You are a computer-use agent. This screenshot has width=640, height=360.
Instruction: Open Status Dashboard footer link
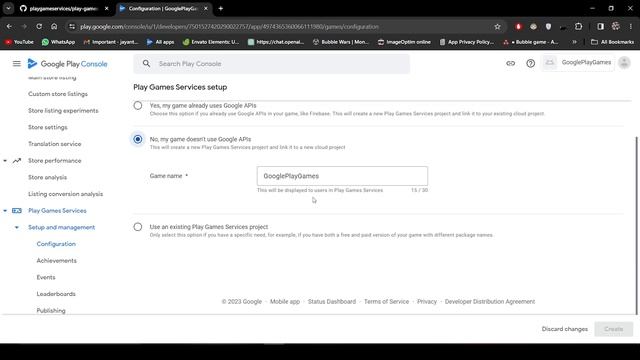pyautogui.click(x=332, y=302)
